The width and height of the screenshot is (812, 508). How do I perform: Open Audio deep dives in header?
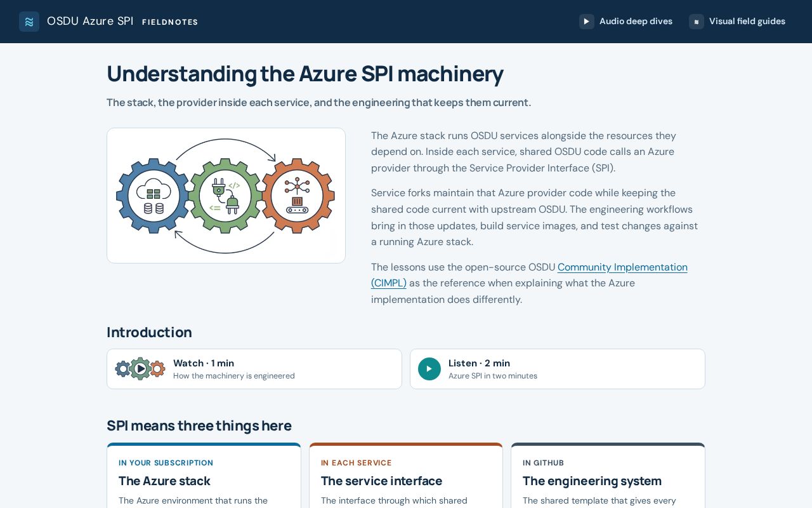(x=625, y=22)
